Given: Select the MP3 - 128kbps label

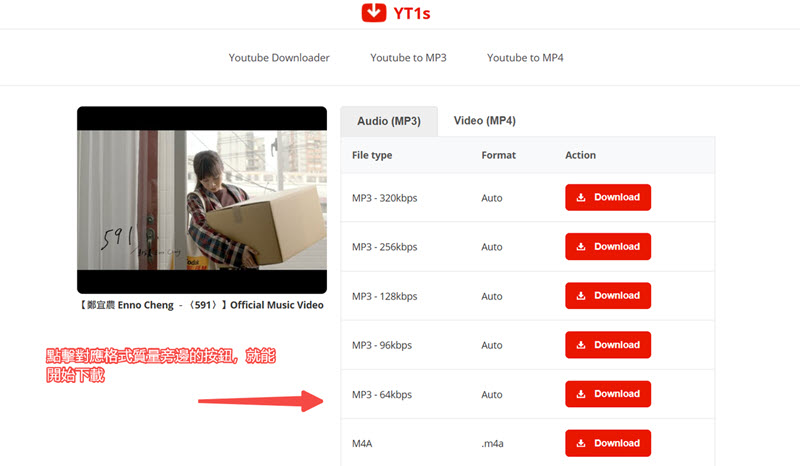Looking at the screenshot, I should tap(385, 297).
